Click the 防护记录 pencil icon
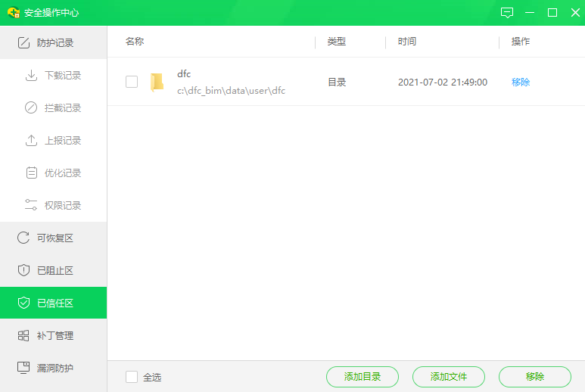 [x=23, y=43]
